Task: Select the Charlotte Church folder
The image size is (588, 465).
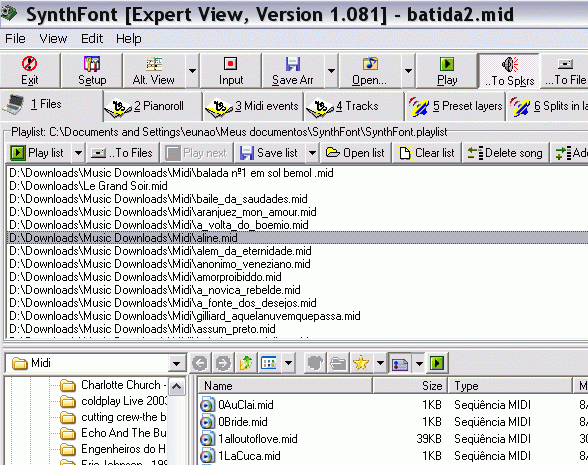Action: tap(112, 385)
